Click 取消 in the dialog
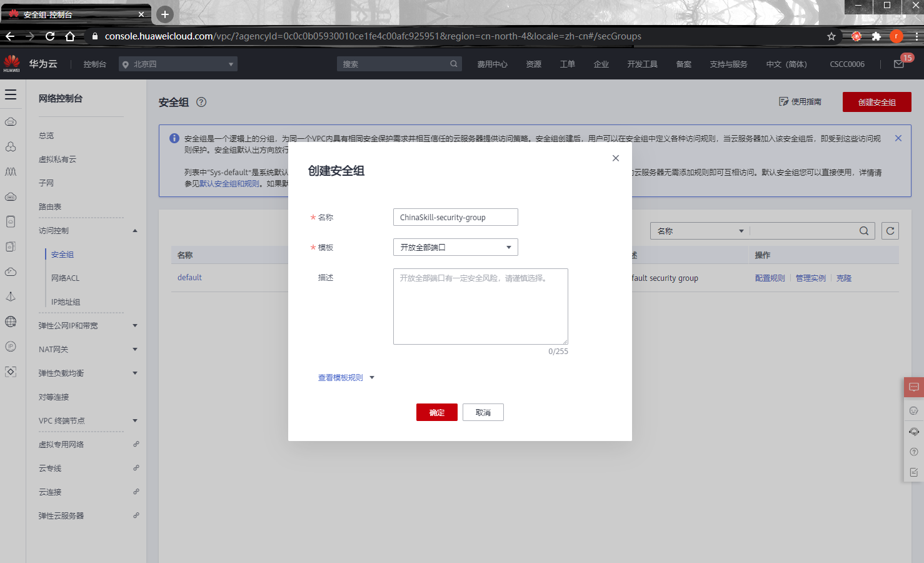 click(483, 412)
